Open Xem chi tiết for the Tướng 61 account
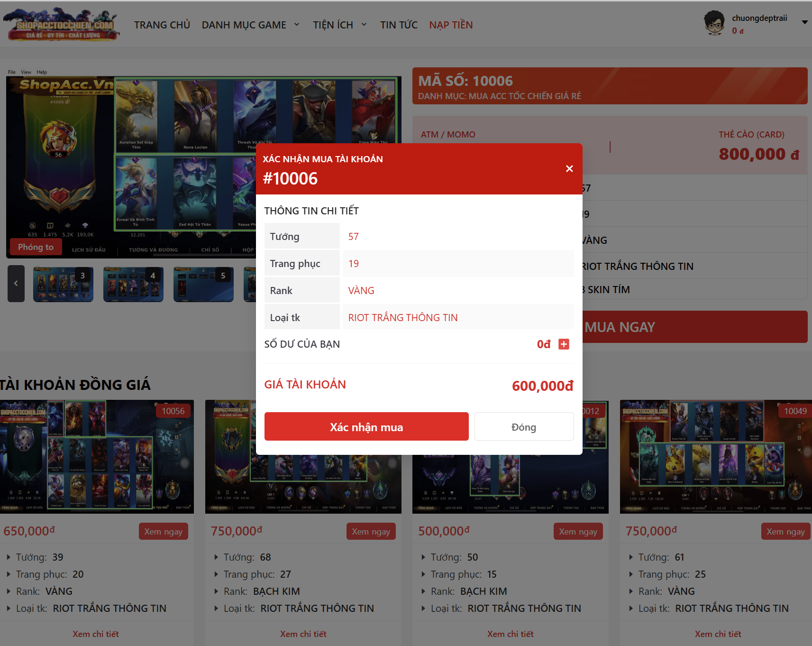The height and width of the screenshot is (646, 812). 718,634
